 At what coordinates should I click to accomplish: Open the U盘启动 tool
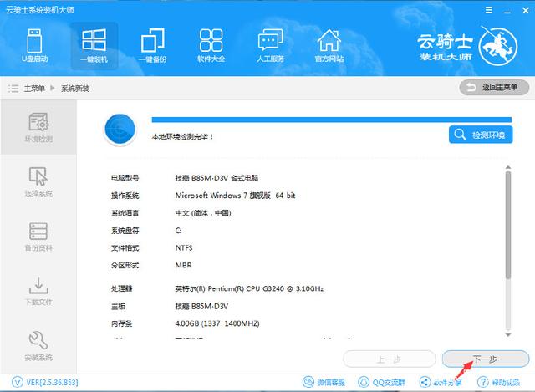click(x=35, y=45)
